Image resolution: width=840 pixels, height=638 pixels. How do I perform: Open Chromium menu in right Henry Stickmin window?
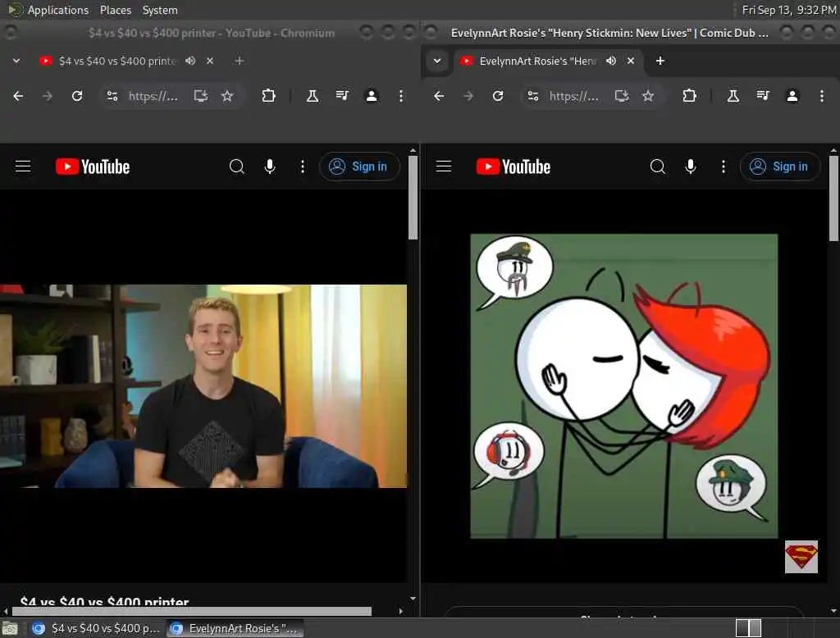(822, 96)
